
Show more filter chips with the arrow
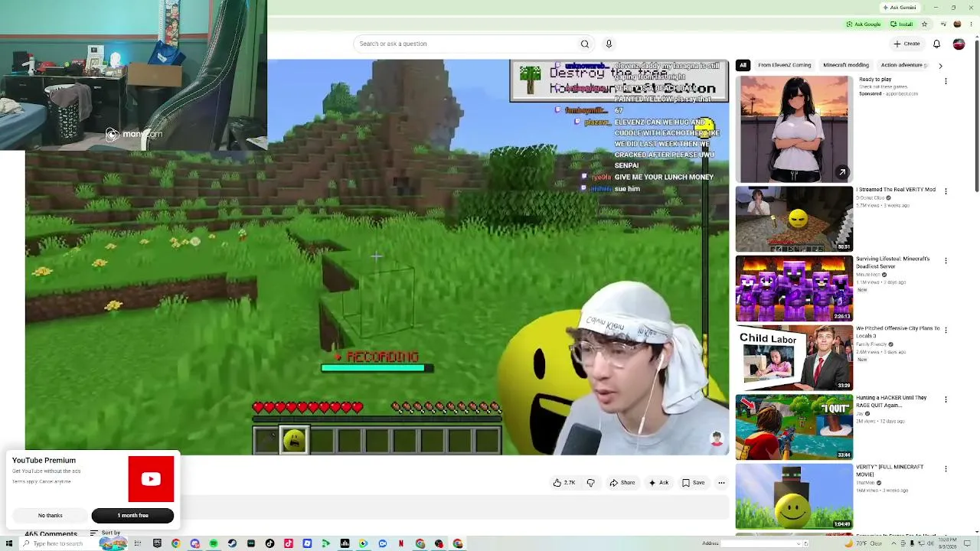tap(941, 65)
